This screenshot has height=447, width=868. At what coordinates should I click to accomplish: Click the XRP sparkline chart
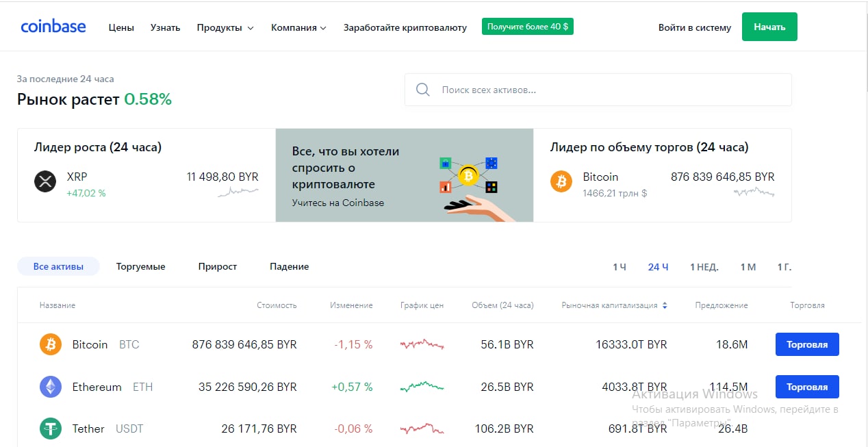click(x=238, y=192)
